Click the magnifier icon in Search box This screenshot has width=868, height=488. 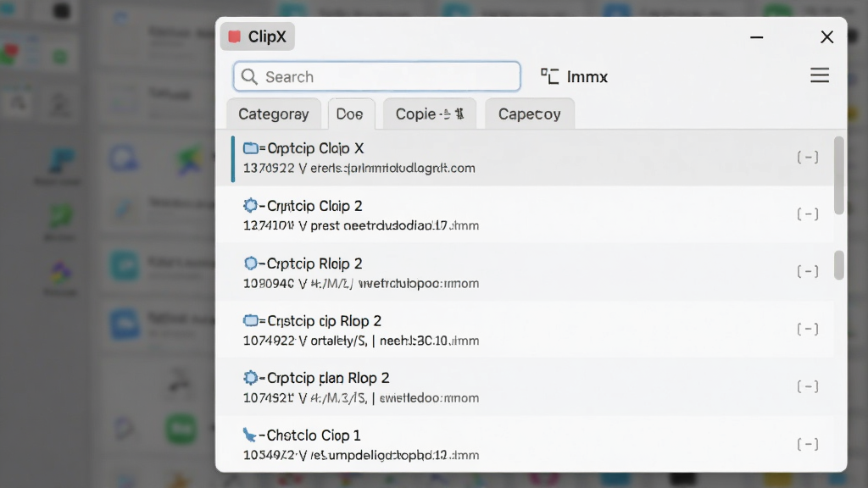point(249,76)
